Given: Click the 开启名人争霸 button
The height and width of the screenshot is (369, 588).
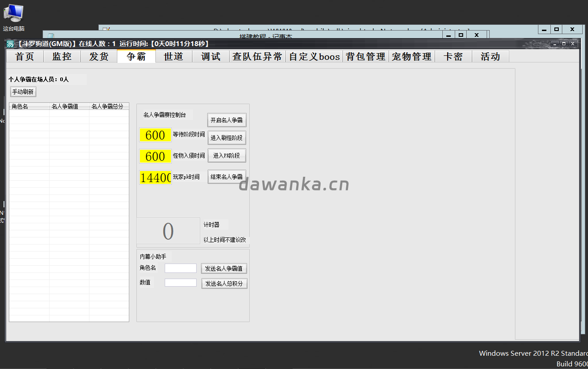Looking at the screenshot, I should 227,120.
